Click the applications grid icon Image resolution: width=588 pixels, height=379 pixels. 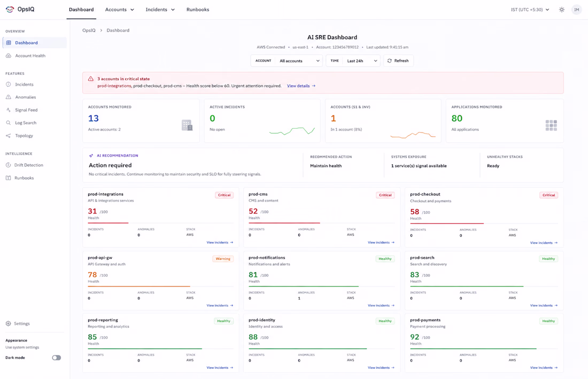click(551, 125)
